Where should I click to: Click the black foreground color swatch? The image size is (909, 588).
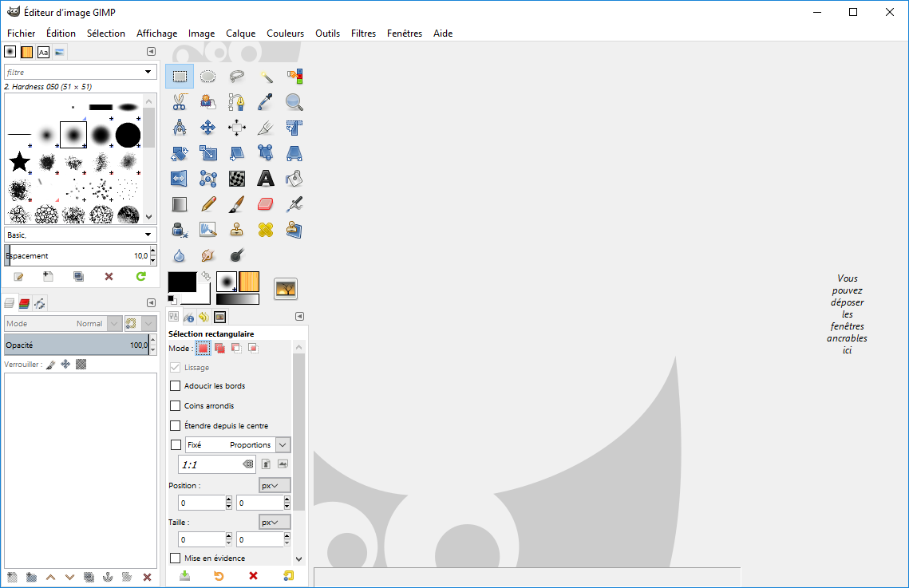[182, 282]
